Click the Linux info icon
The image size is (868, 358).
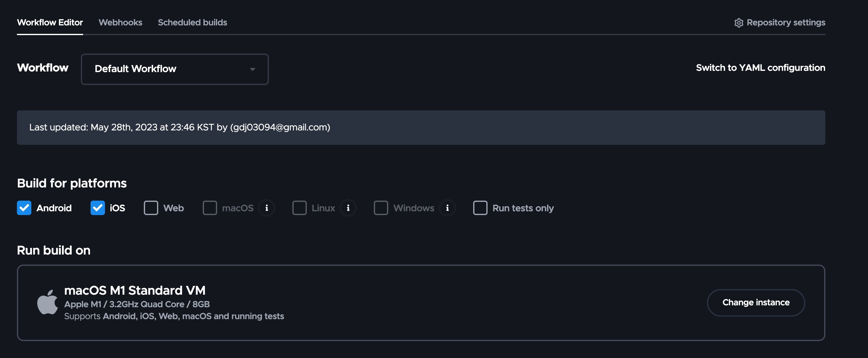click(x=348, y=208)
